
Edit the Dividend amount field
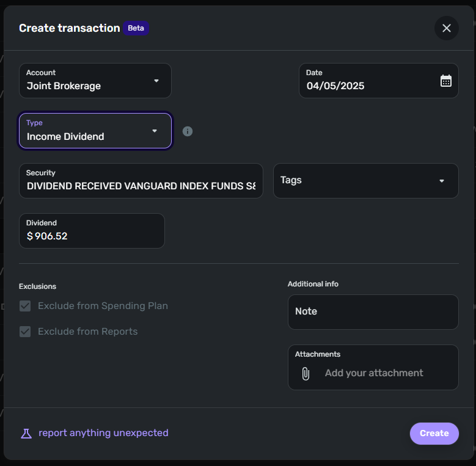coord(92,236)
